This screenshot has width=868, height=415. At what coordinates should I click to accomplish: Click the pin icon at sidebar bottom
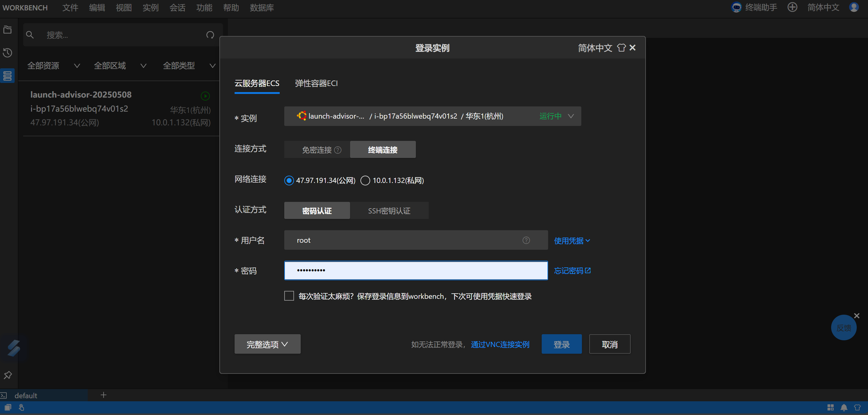tap(7, 375)
